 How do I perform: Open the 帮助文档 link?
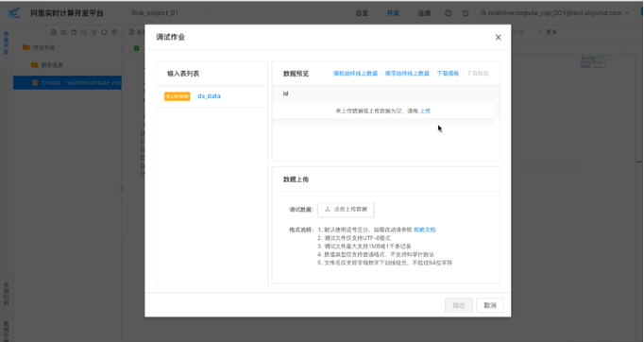click(x=425, y=230)
